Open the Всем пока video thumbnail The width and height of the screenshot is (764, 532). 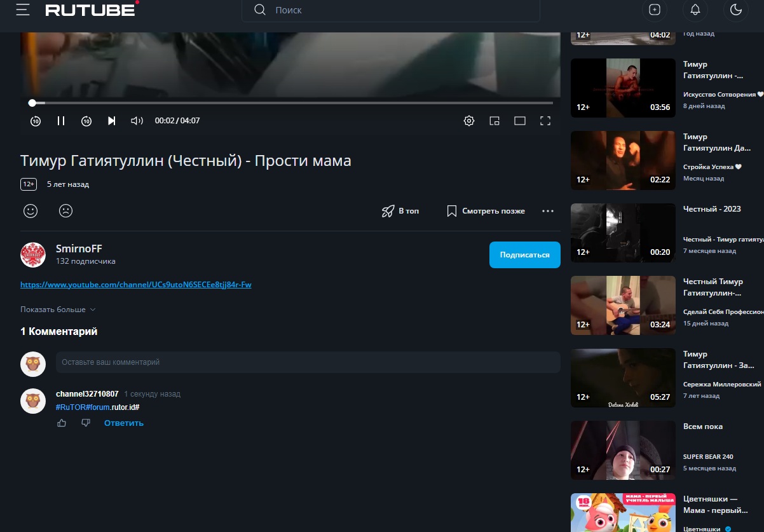click(623, 450)
